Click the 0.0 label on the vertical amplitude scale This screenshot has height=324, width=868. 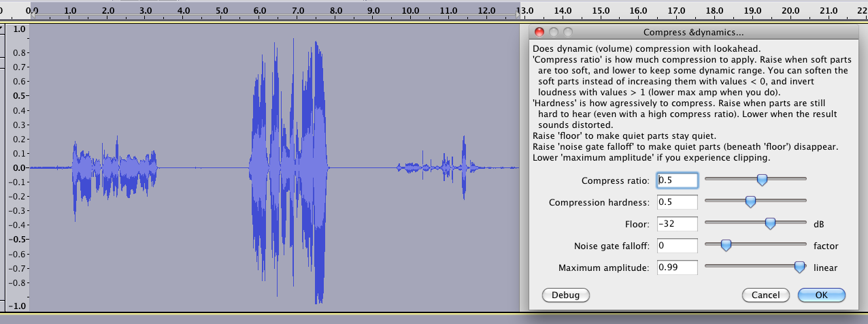pyautogui.click(x=18, y=167)
